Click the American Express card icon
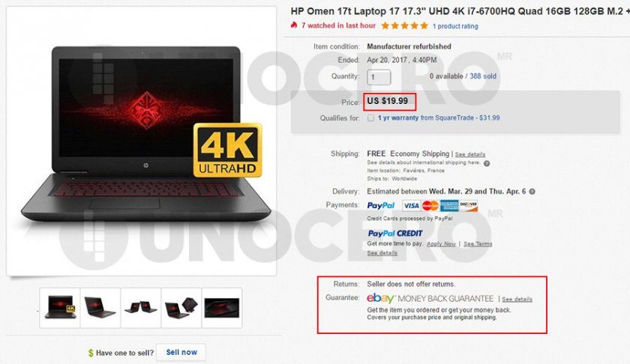The height and width of the screenshot is (364, 630). (449, 205)
